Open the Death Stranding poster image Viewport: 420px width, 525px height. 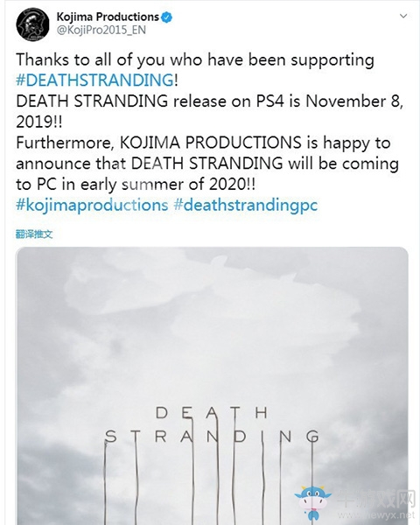click(x=212, y=386)
